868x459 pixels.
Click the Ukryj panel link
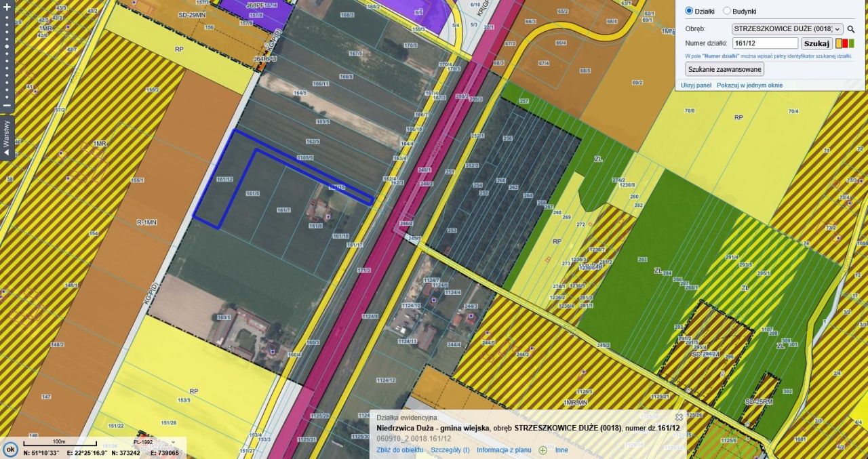[696, 85]
